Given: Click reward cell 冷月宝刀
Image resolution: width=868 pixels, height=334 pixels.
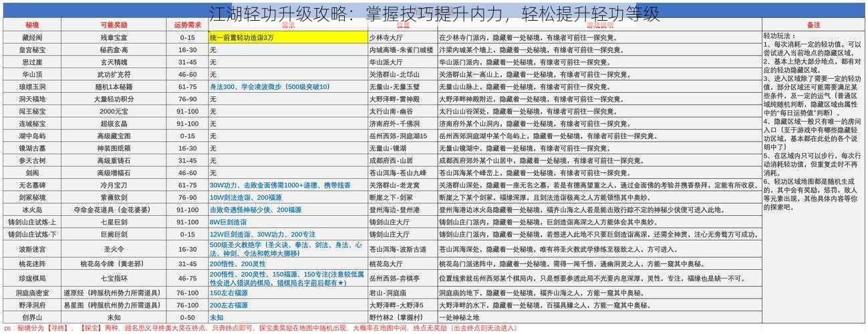Looking at the screenshot, I should tap(114, 185).
